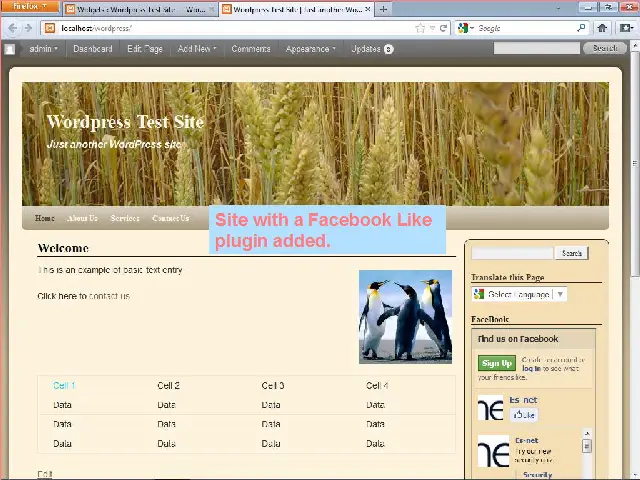Click the sidebar Search button
The height and width of the screenshot is (480, 640).
(x=571, y=253)
